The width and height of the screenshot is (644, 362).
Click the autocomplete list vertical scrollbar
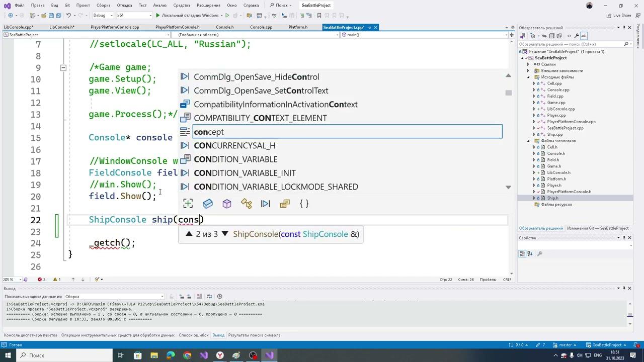tap(508, 93)
